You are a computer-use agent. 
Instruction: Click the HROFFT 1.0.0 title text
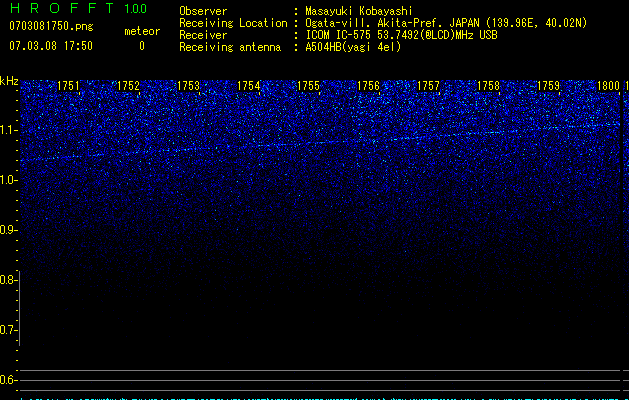(78, 8)
